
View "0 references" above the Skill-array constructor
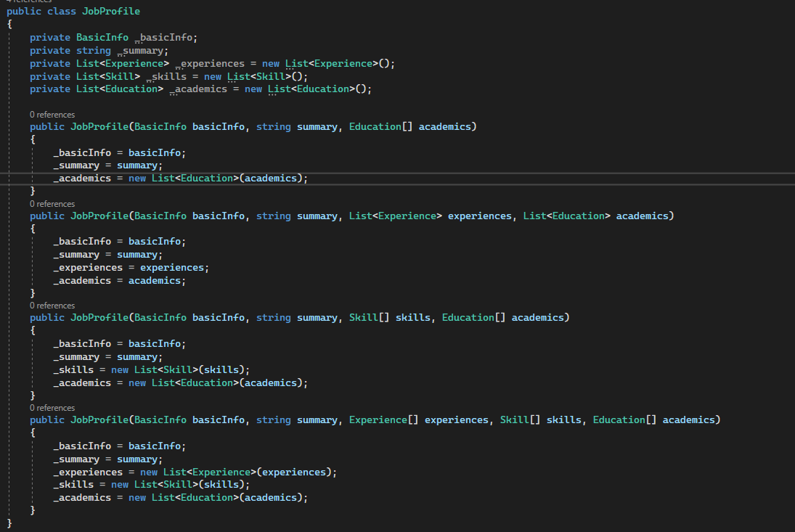pyautogui.click(x=52, y=305)
